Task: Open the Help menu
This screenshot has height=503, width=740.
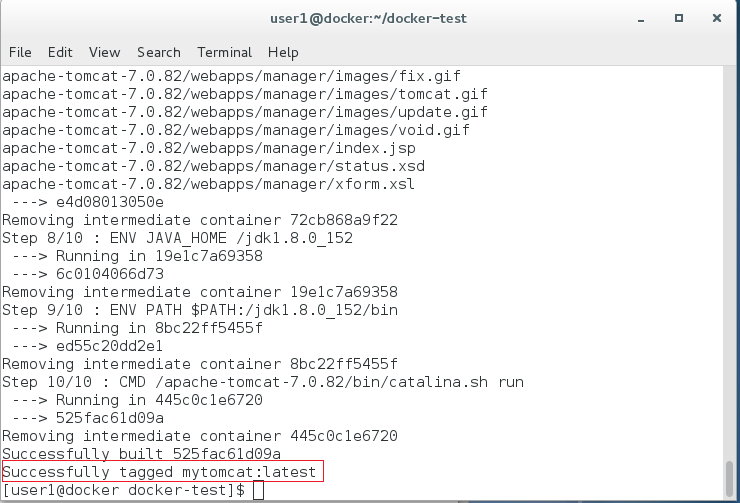Action: coord(283,52)
